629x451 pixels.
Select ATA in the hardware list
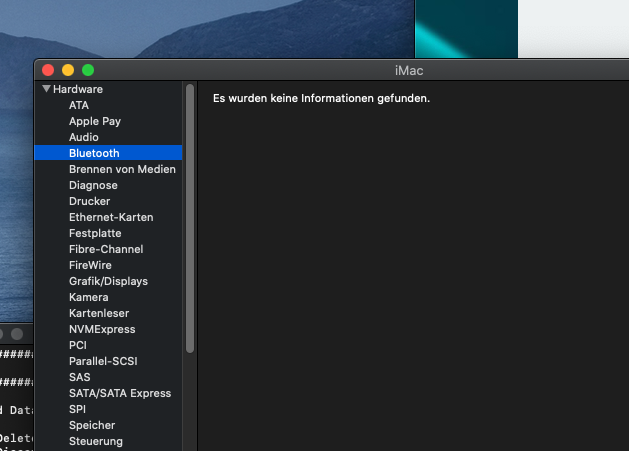tap(79, 105)
